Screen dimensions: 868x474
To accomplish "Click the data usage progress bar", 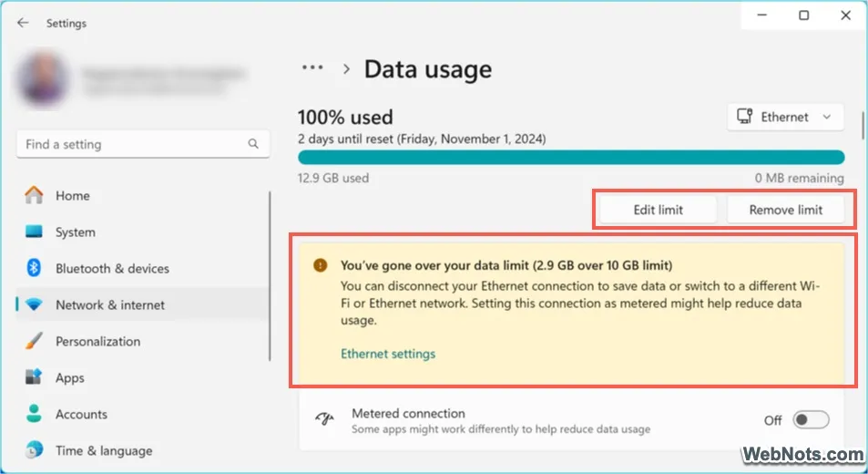I will [x=570, y=158].
